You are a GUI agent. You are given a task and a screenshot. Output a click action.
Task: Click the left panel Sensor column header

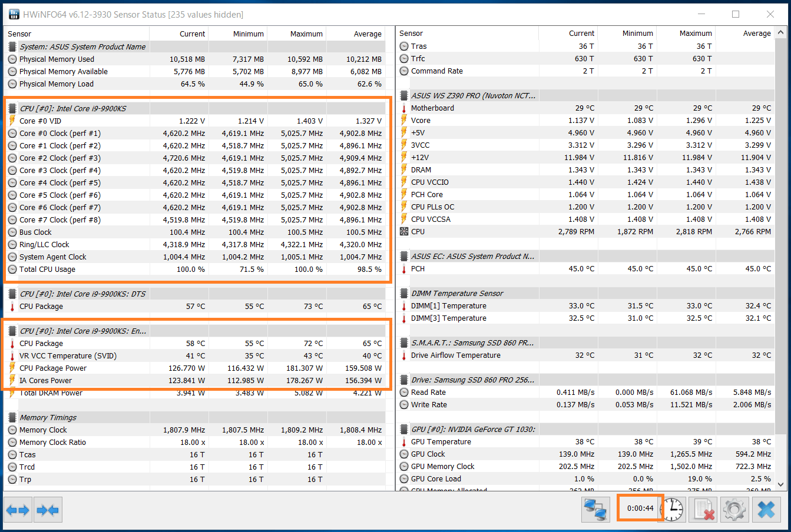[x=77, y=34]
